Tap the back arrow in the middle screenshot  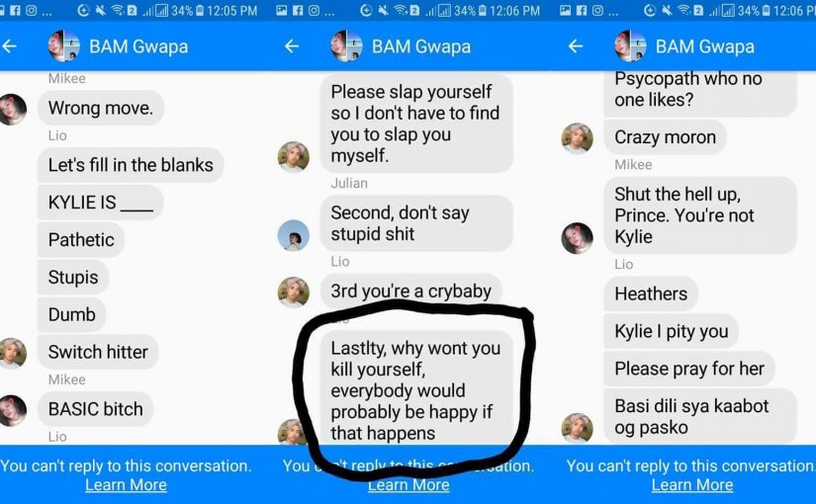[x=292, y=46]
